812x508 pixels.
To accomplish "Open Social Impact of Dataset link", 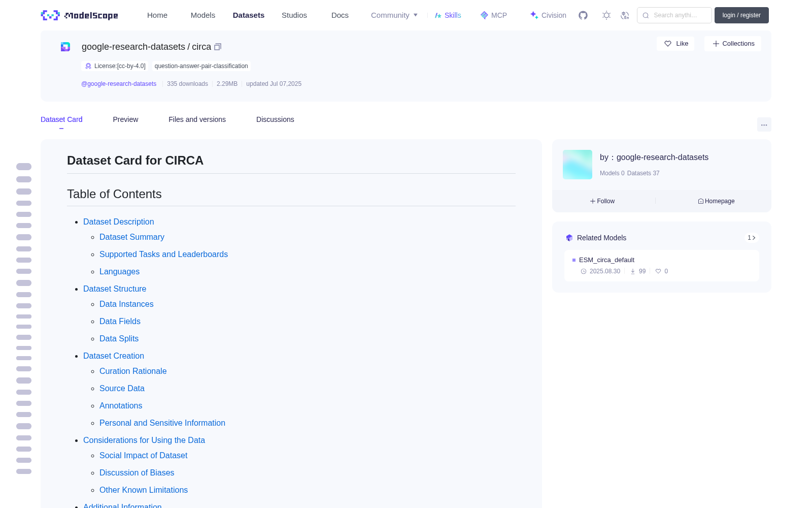I will coord(143,455).
